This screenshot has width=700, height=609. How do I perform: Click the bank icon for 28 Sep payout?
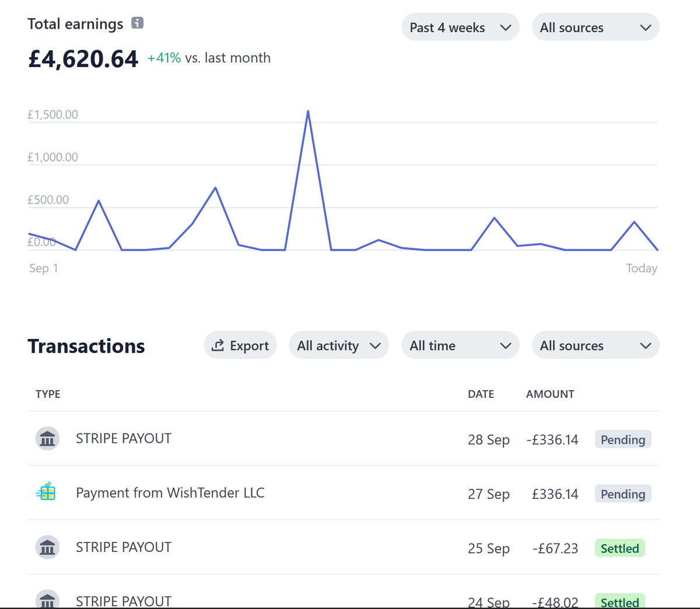point(47,438)
